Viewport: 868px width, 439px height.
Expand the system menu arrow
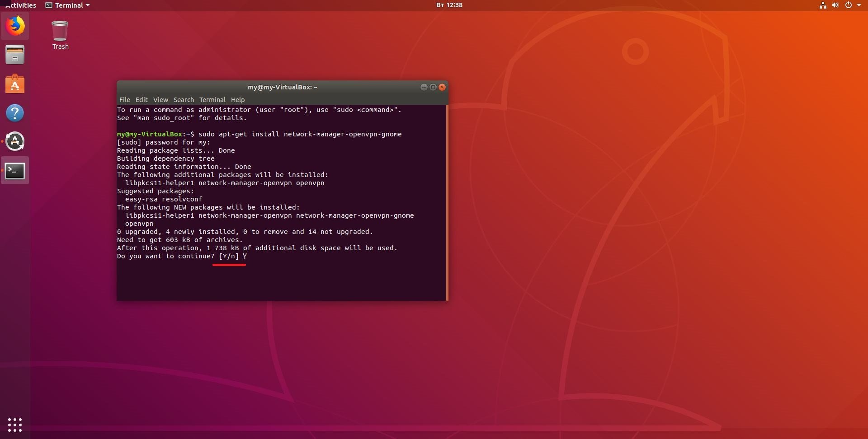pyautogui.click(x=859, y=5)
